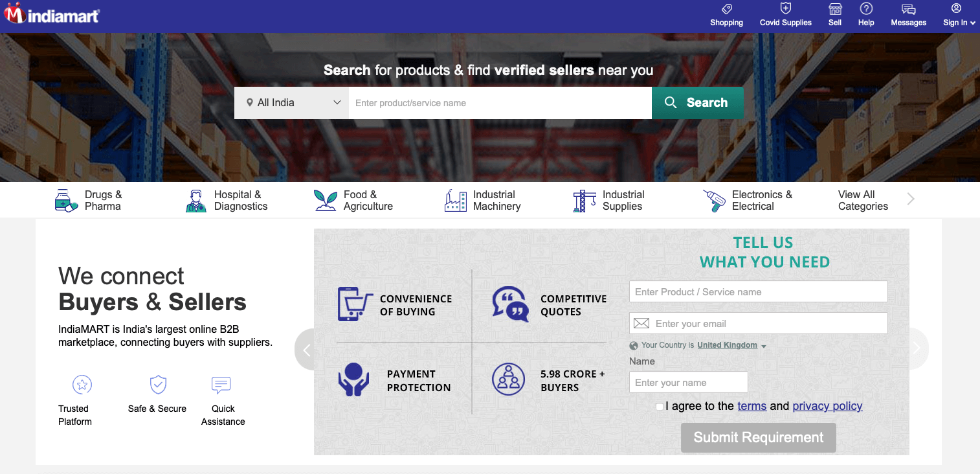The width and height of the screenshot is (980, 474).
Task: Click the Enter your email field
Action: 759,323
